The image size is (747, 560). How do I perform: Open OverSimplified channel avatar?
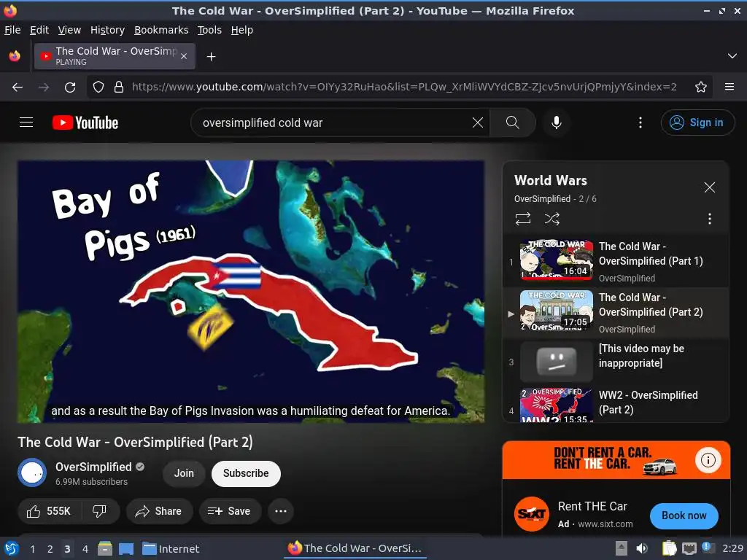(x=32, y=472)
